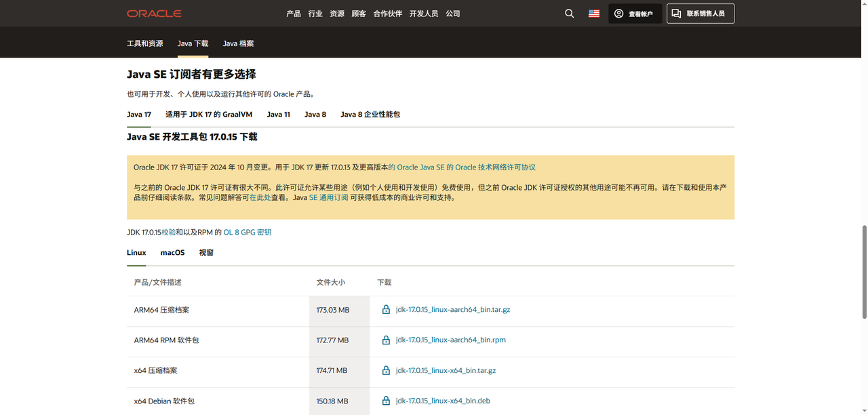Open the 行业 menu
The height and width of the screenshot is (415, 868).
click(x=315, y=14)
